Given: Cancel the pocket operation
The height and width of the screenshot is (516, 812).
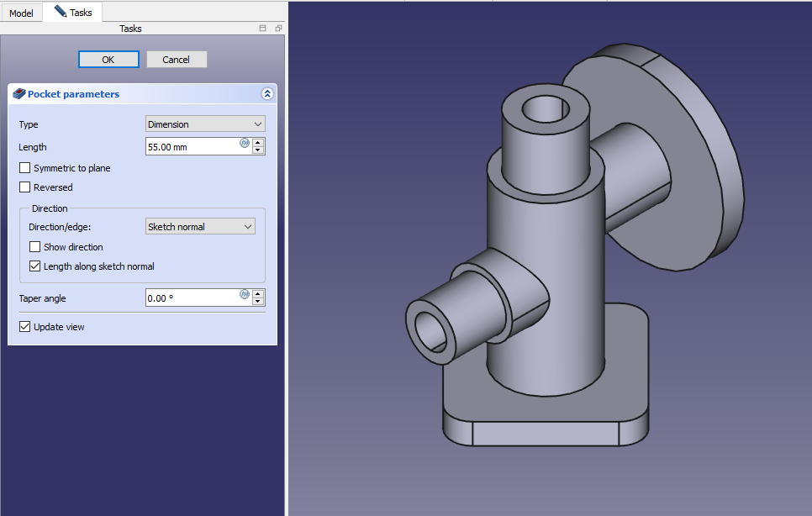Looking at the screenshot, I should 177,60.
